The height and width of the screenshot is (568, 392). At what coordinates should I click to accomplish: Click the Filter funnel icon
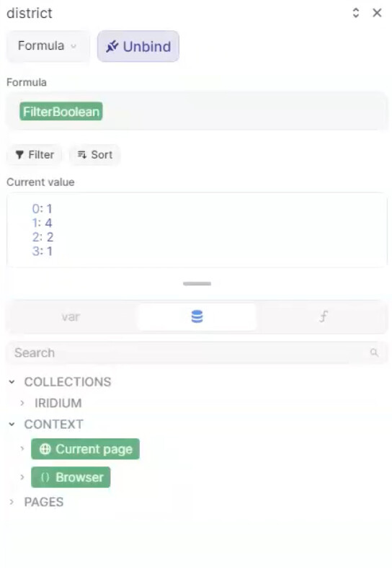pos(19,155)
